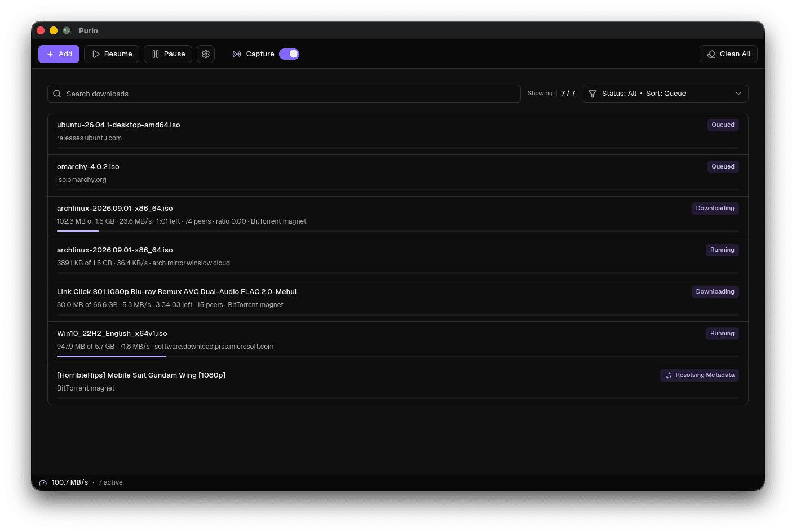The width and height of the screenshot is (796, 532).
Task: Click the filter funnel icon
Action: (592, 94)
